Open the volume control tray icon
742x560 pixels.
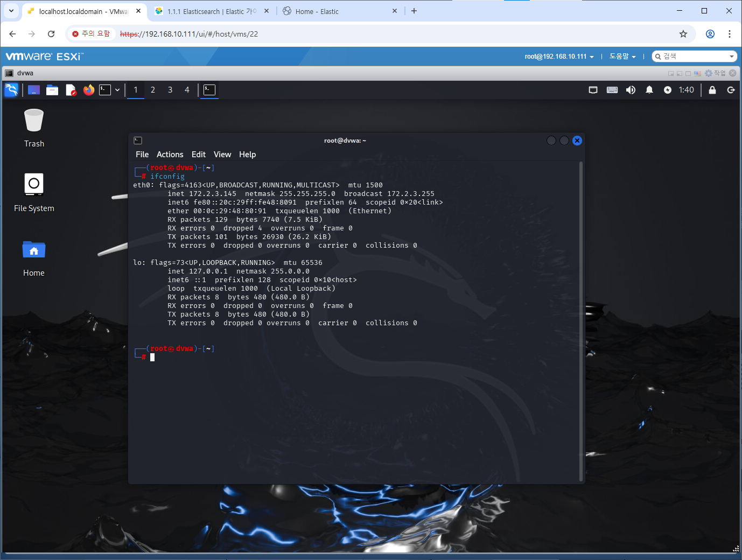point(631,90)
